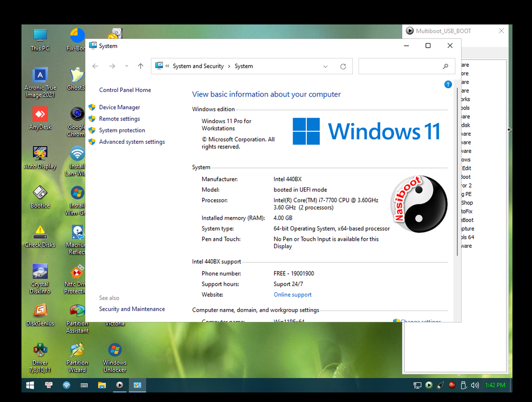This screenshot has width=532, height=402.
Task: Open Remote settings link
Action: point(120,119)
